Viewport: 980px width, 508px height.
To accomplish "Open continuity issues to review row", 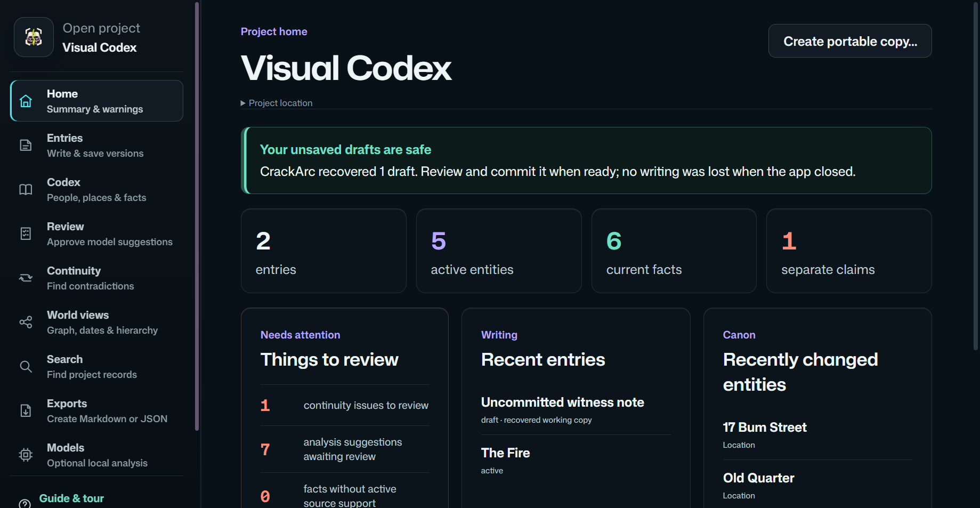I will click(345, 405).
